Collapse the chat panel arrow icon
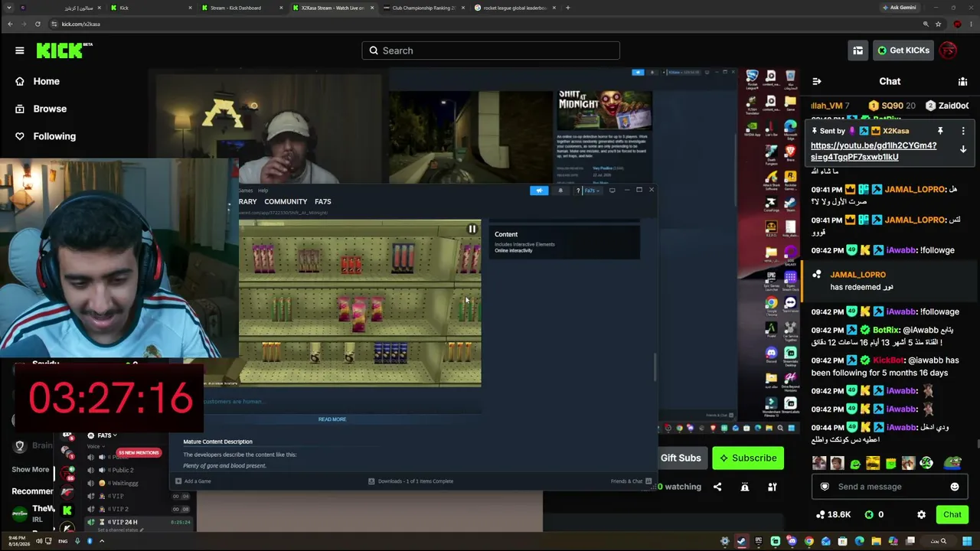Viewport: 980px width, 551px height. 817,81
